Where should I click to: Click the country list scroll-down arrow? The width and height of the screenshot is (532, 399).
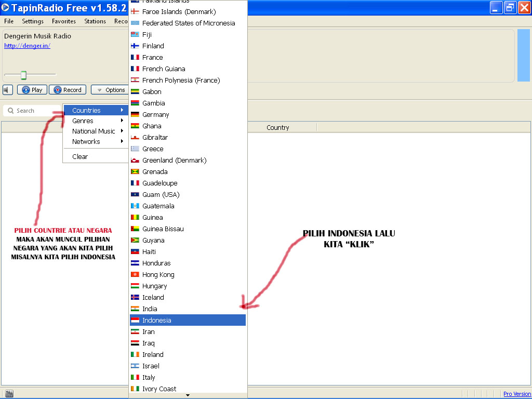pos(188,395)
